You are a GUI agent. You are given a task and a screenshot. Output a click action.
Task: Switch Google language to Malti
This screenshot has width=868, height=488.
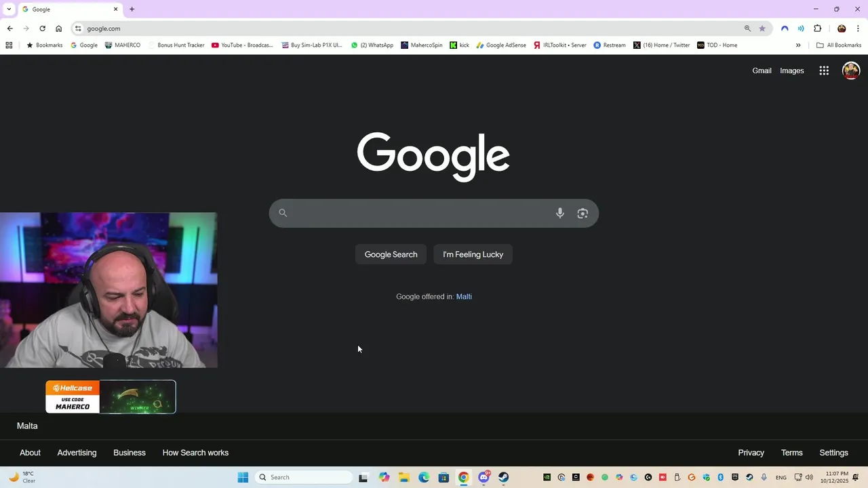click(x=464, y=296)
